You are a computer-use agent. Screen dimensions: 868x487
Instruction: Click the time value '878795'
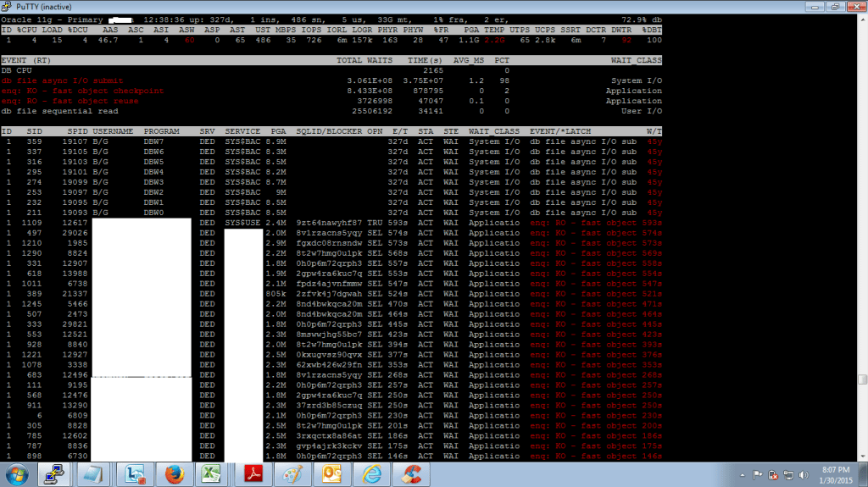tap(428, 91)
